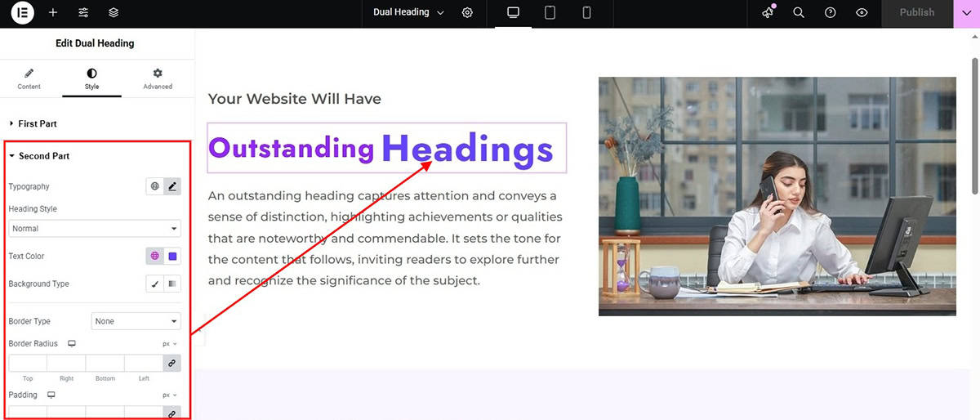The height and width of the screenshot is (420, 980).
Task: Preview changes with the eye icon
Action: click(x=862, y=13)
